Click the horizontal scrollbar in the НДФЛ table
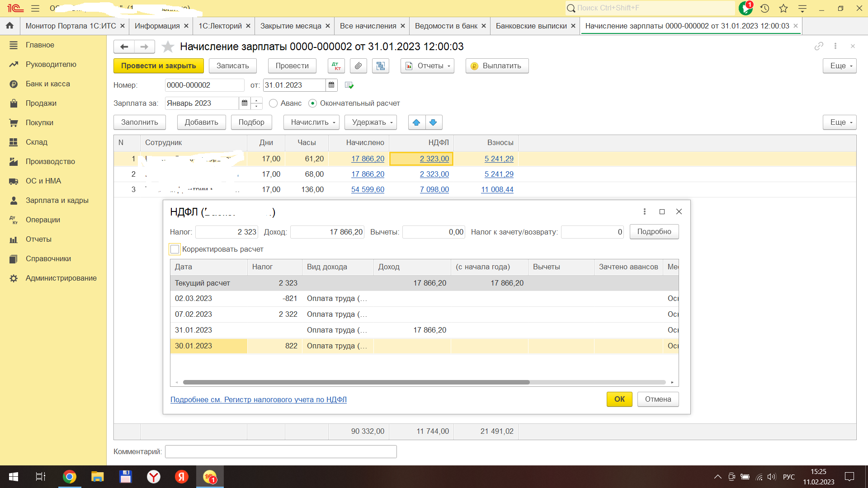This screenshot has width=868, height=488. point(356,382)
